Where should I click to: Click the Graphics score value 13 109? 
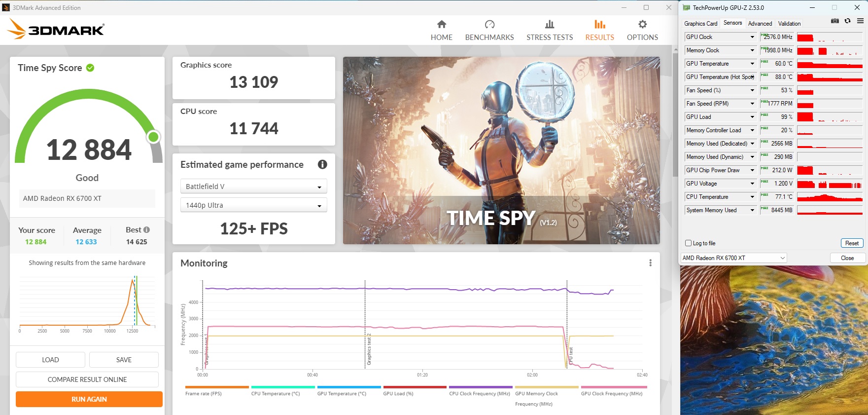(x=254, y=82)
